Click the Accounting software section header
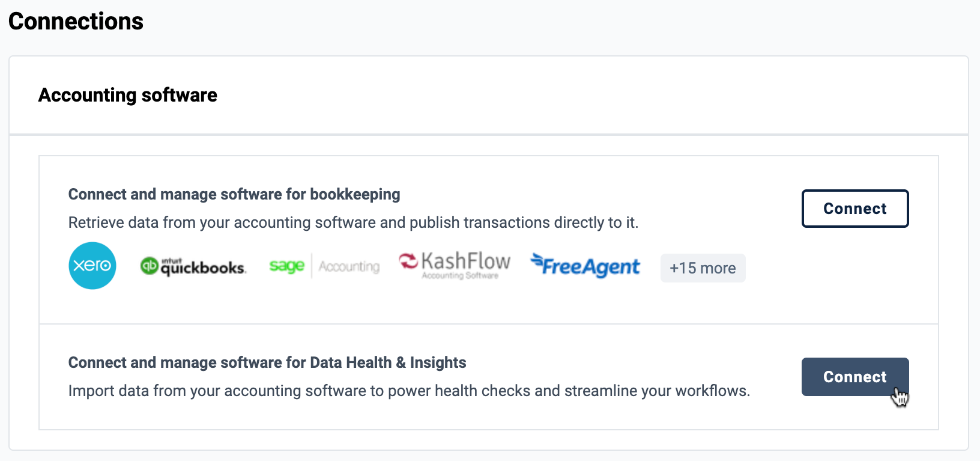Viewport: 980px width, 461px height. (128, 95)
